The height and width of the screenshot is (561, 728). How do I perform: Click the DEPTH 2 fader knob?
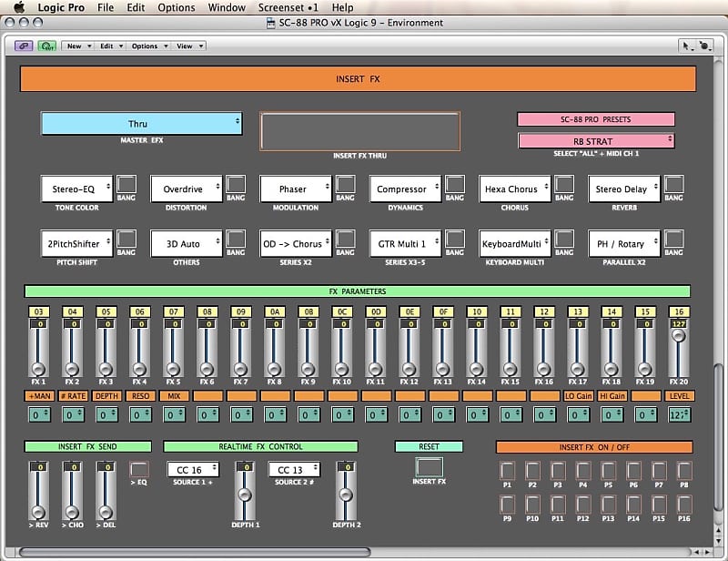coord(346,495)
